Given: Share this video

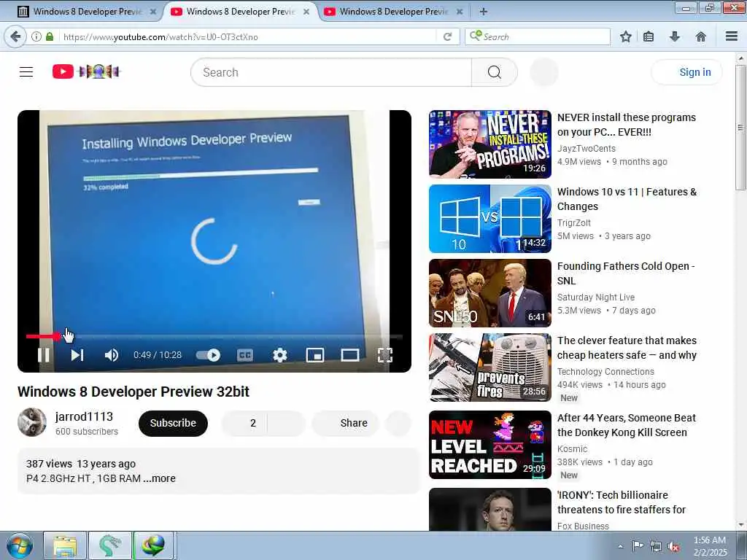Looking at the screenshot, I should pos(345,423).
